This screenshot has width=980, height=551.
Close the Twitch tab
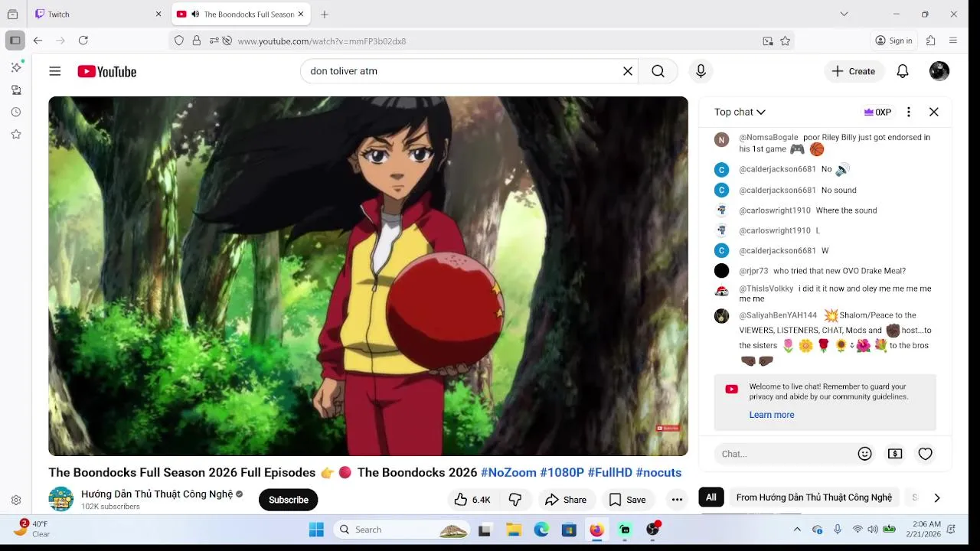tap(158, 14)
